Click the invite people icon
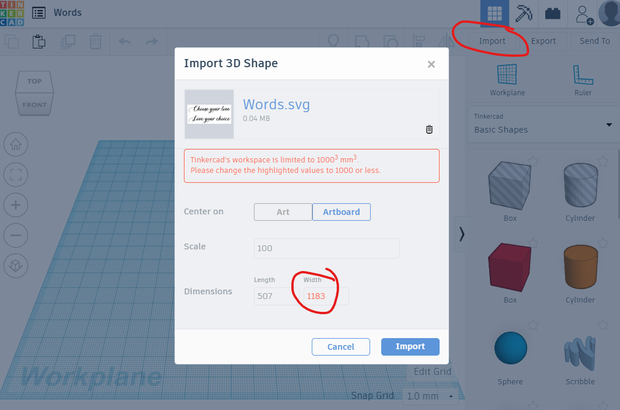Viewport: 620px width, 410px height. click(583, 14)
